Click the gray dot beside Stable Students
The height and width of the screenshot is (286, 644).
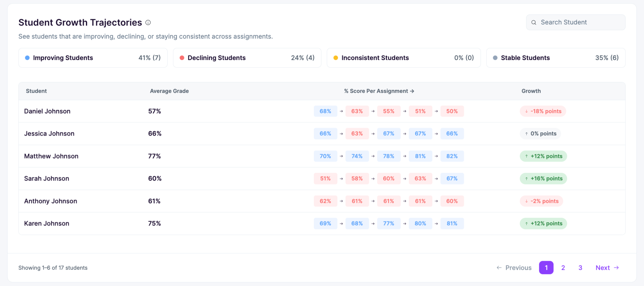495,58
